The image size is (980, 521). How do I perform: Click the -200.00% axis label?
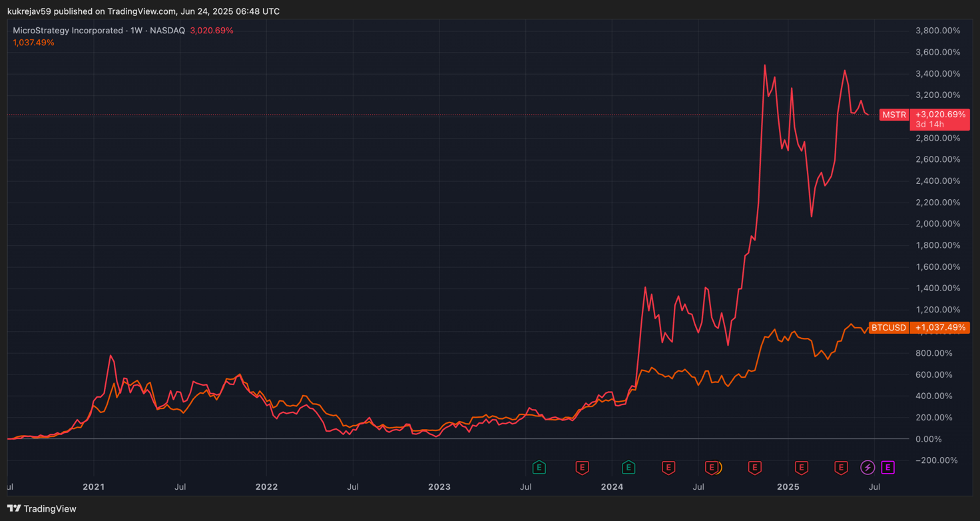point(937,460)
